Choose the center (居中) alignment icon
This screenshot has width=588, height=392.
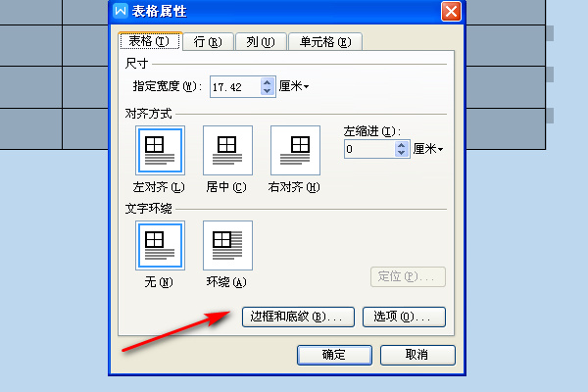(227, 150)
